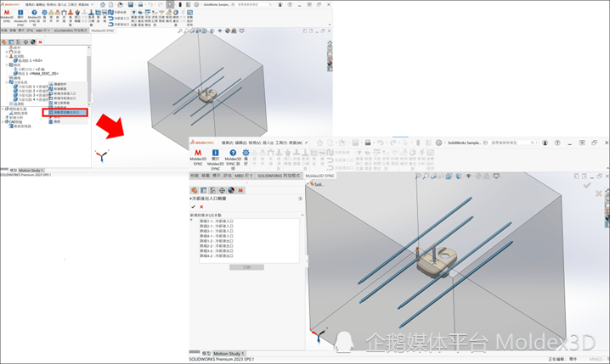Select 進澆點 1 <9.0> tree item
This screenshot has width=610, height=364.
28,60
